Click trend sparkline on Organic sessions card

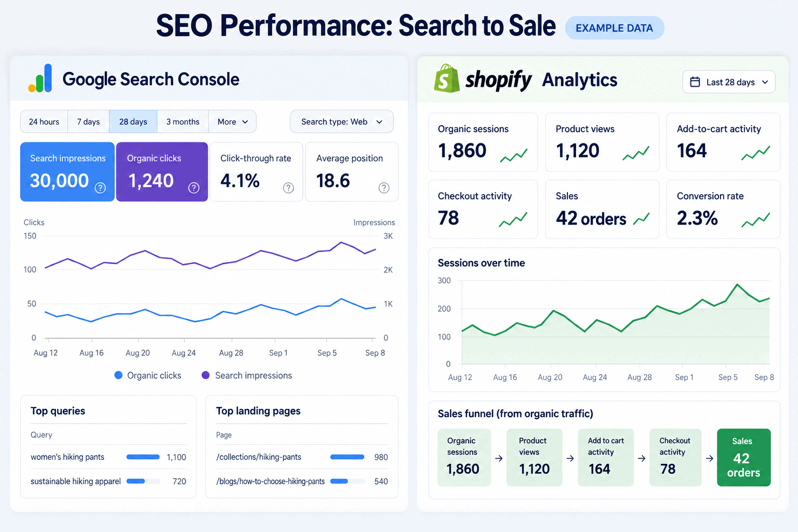pos(514,155)
